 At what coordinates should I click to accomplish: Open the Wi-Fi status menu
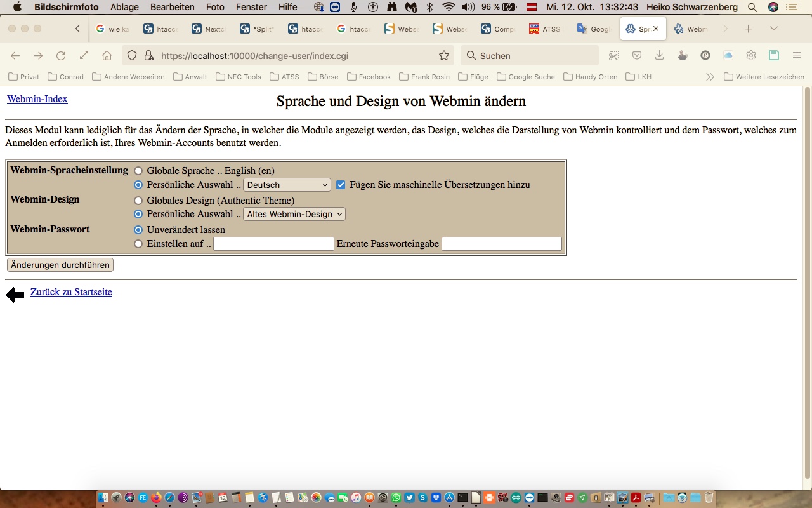[449, 8]
